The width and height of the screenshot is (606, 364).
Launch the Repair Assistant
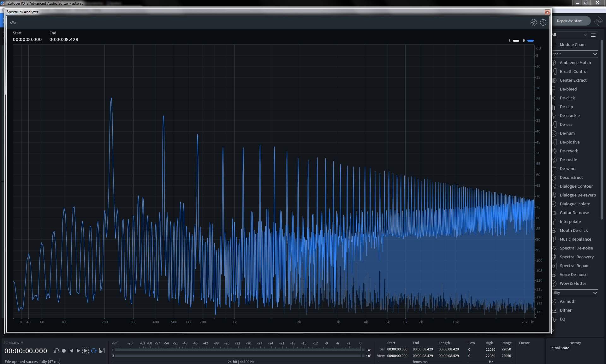pos(570,21)
